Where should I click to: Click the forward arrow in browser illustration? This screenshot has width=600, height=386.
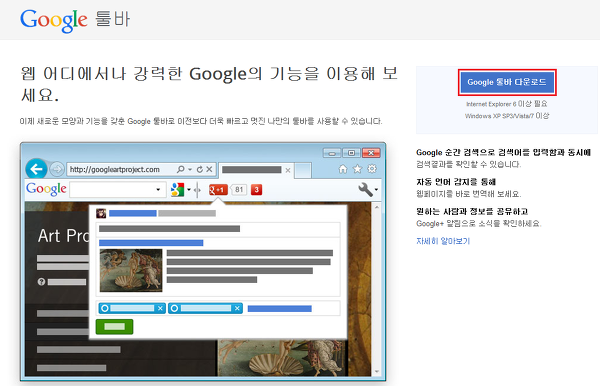point(57,169)
